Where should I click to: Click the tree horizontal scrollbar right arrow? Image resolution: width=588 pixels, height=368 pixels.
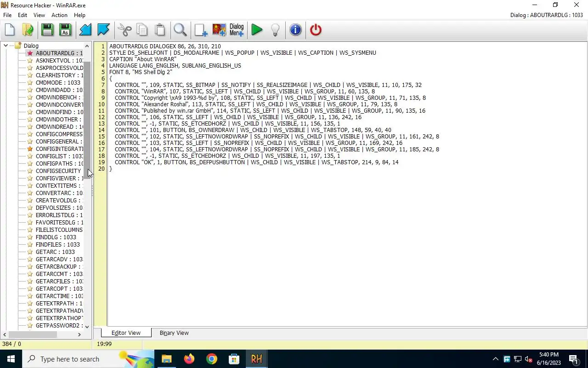[x=79, y=334]
